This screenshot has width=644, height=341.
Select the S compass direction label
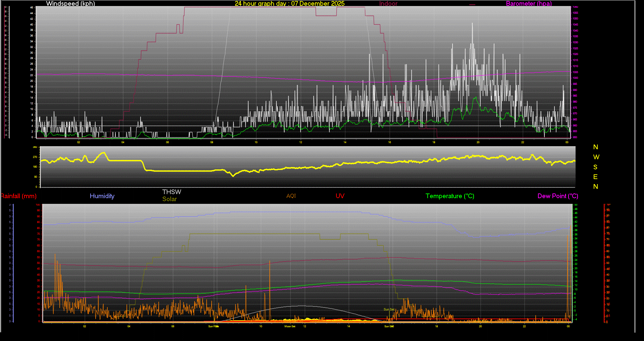[595, 167]
